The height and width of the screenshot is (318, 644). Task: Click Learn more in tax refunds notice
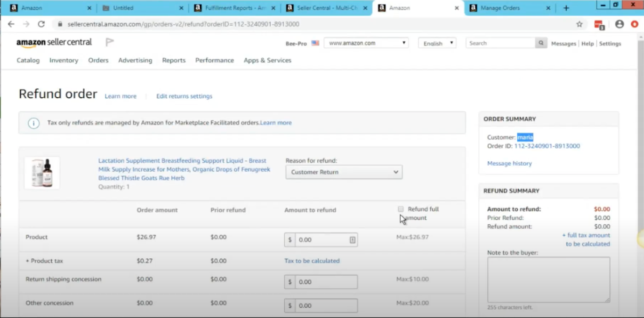click(276, 123)
